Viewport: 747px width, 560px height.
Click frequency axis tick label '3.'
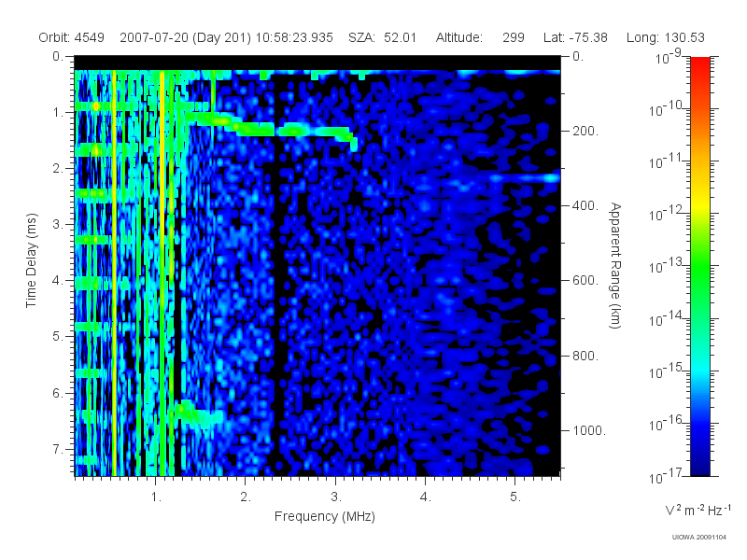[x=336, y=497]
